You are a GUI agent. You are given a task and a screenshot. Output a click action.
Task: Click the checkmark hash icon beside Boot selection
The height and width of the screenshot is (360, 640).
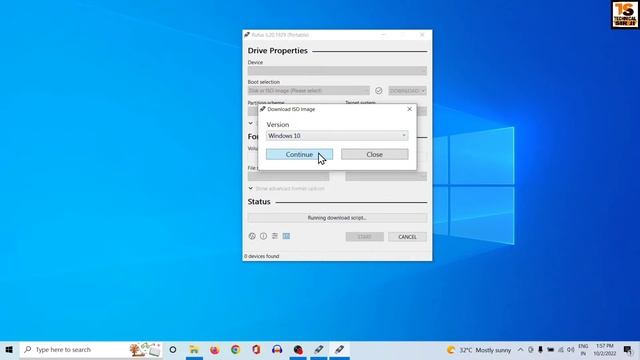click(378, 91)
